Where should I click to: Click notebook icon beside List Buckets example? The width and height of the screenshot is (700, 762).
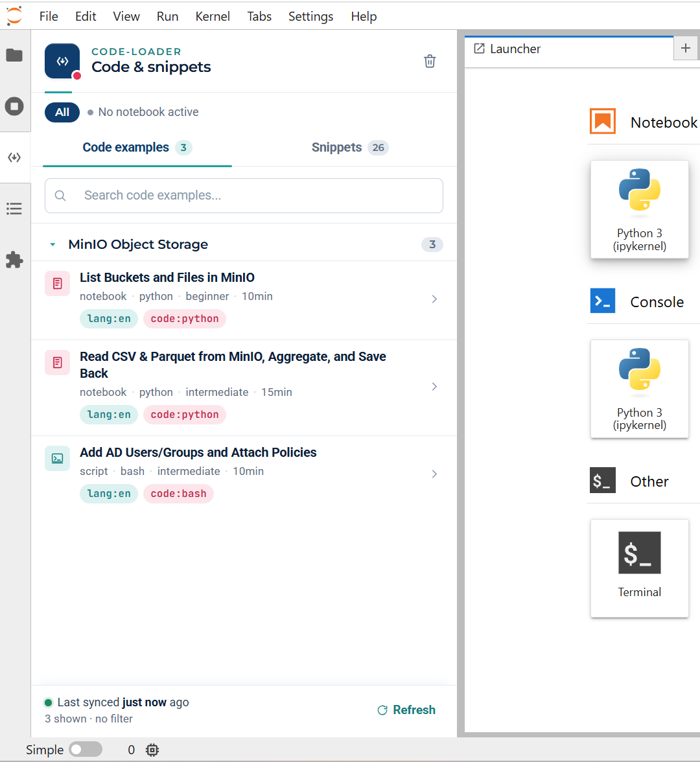click(57, 283)
